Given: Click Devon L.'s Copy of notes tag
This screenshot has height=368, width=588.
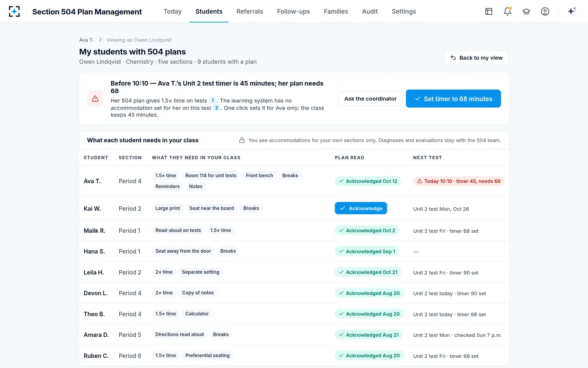Looking at the screenshot, I should [x=198, y=293].
